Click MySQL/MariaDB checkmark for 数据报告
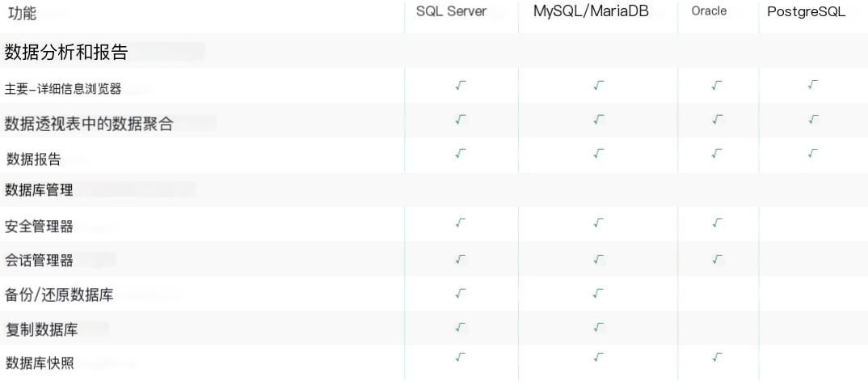 click(x=598, y=154)
